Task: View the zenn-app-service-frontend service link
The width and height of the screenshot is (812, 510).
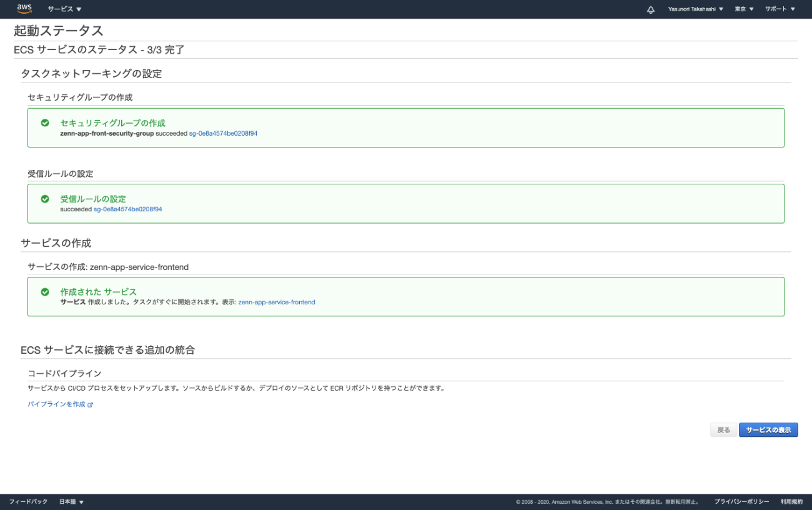Action: tap(276, 301)
